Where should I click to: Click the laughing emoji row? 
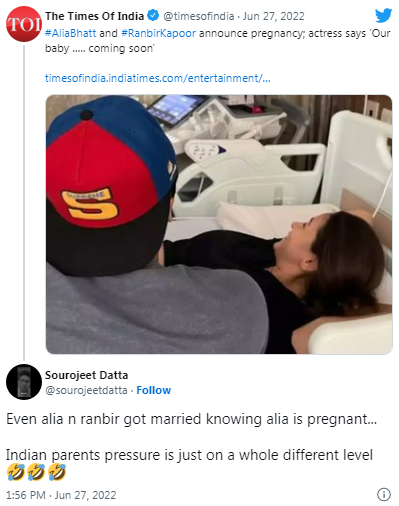(36, 472)
